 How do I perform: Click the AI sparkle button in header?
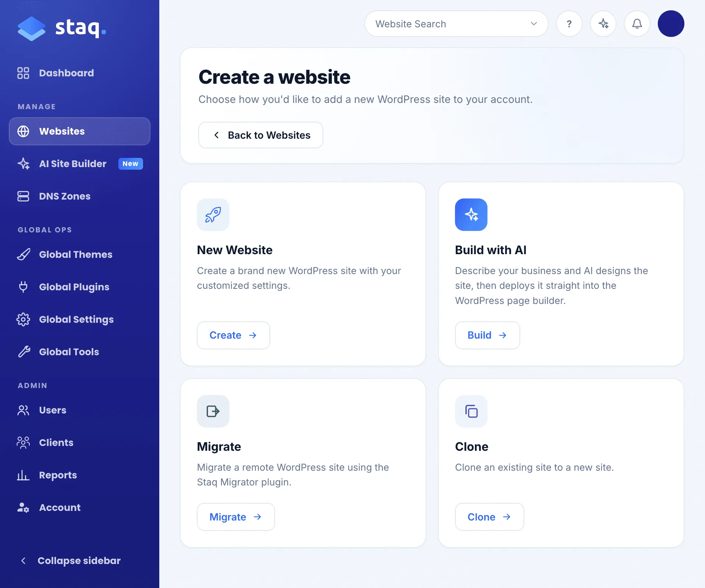603,24
